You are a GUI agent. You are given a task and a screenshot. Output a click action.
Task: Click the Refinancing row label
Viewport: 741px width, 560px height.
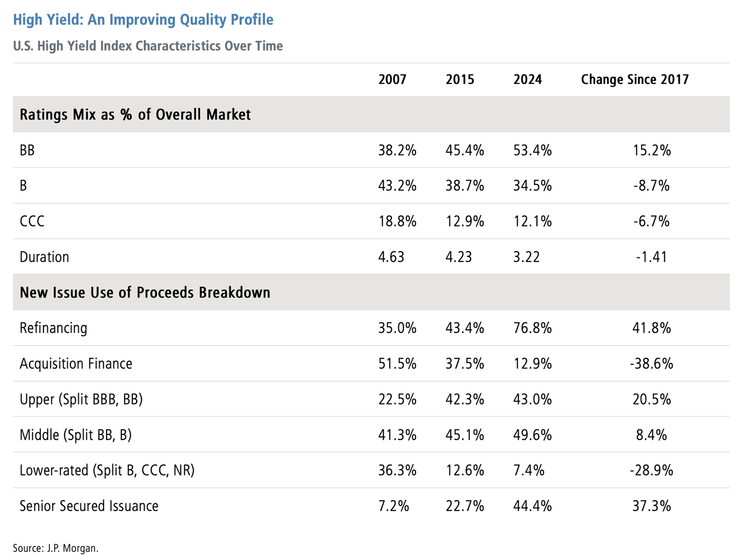[x=54, y=328]
